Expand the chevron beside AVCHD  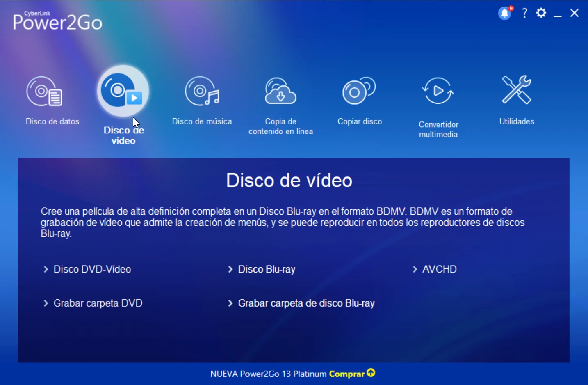click(415, 269)
